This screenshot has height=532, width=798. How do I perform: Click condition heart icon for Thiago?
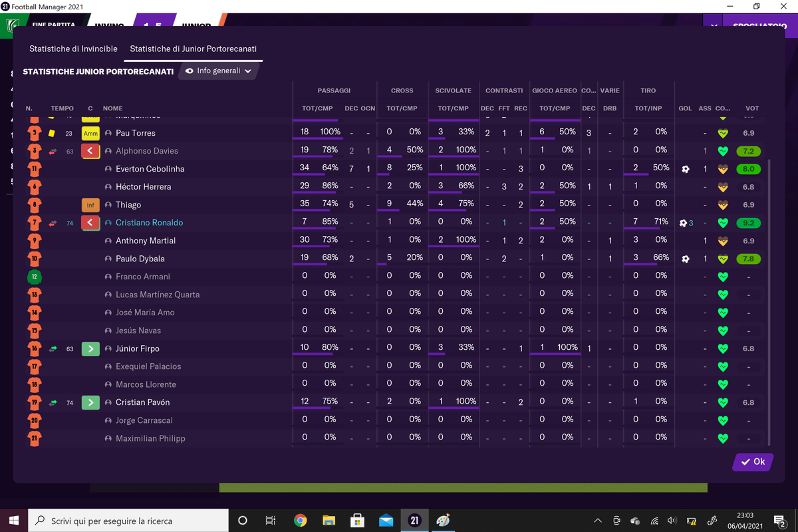(723, 205)
